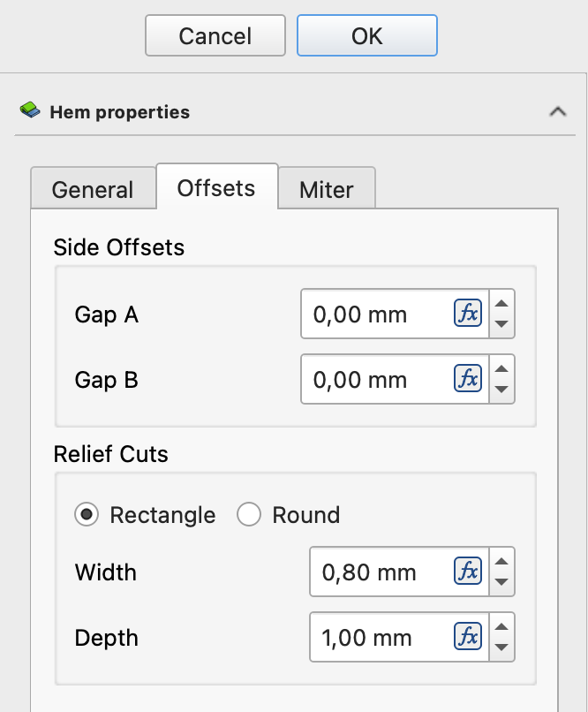Select the Offsets tab

[216, 187]
